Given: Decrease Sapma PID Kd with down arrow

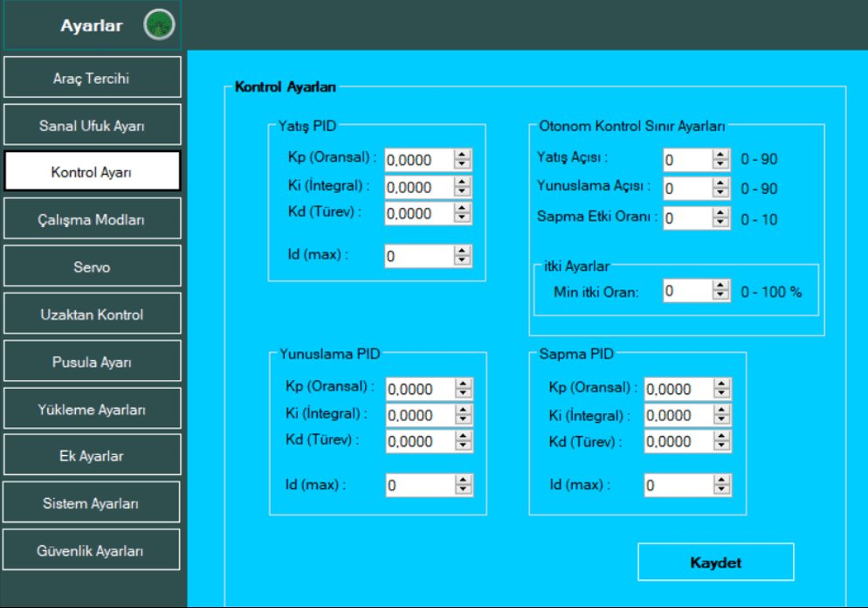Looking at the screenshot, I should click(x=722, y=446).
